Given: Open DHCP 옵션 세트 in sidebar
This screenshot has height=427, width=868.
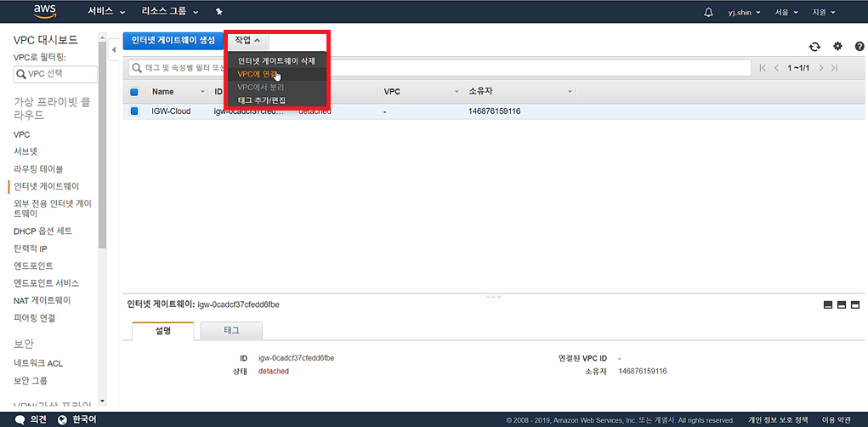Looking at the screenshot, I should pyautogui.click(x=43, y=231).
